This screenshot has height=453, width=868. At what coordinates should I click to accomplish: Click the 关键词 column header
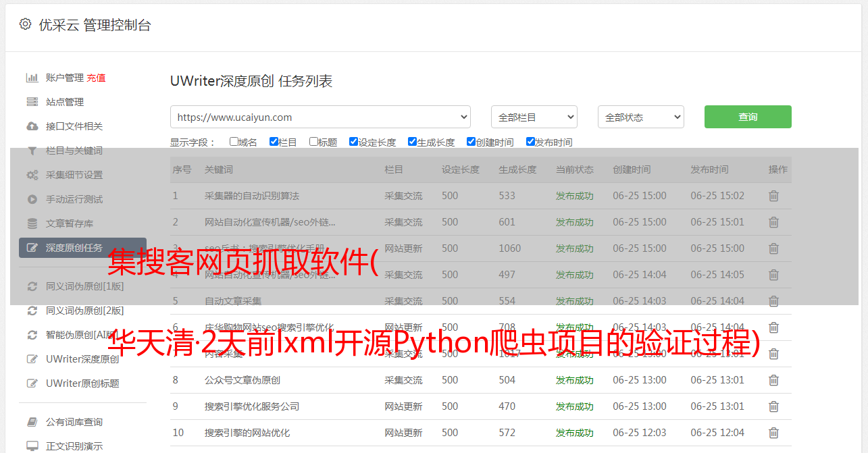point(219,169)
